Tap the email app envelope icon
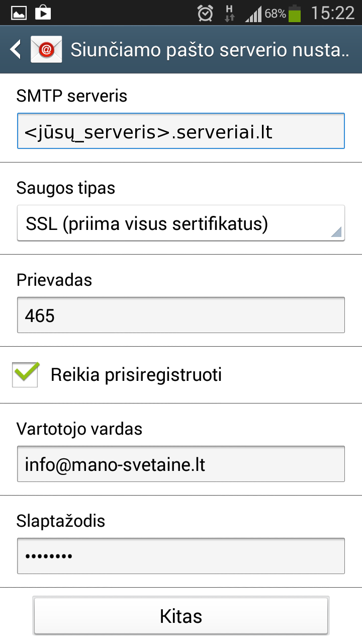The image size is (362, 644). 46,49
